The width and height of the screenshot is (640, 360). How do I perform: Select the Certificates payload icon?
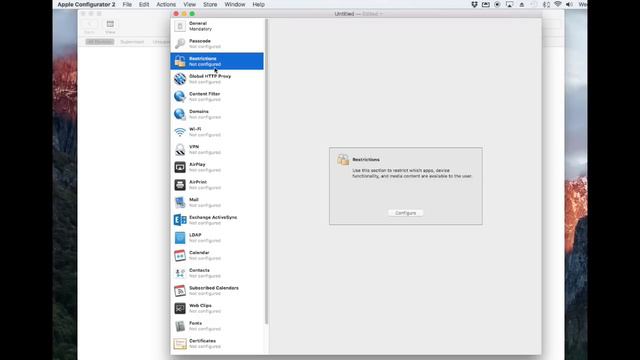180,343
